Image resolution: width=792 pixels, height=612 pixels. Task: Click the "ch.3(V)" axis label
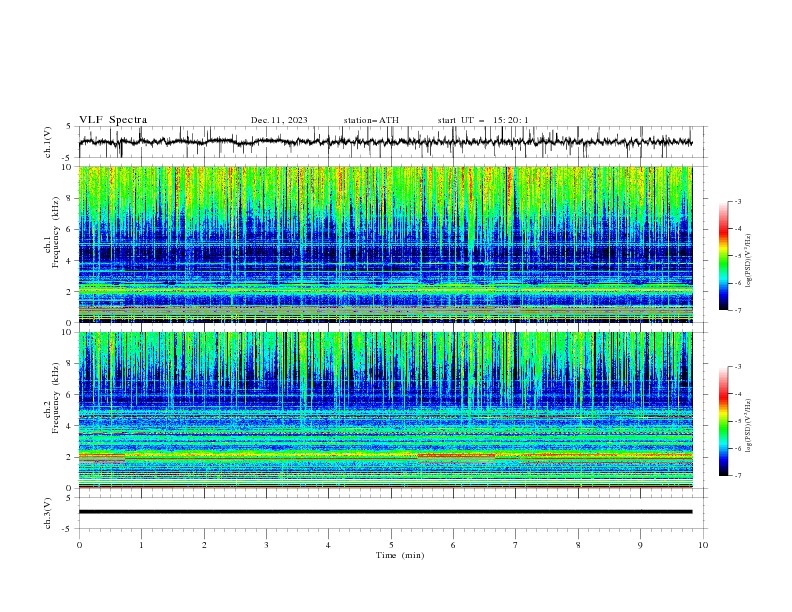pyautogui.click(x=48, y=513)
